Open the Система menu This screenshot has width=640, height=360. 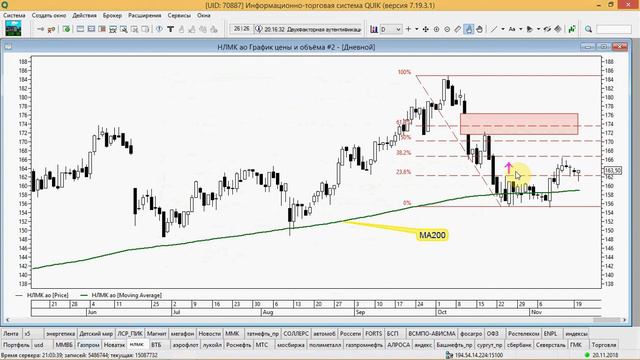[x=14, y=16]
